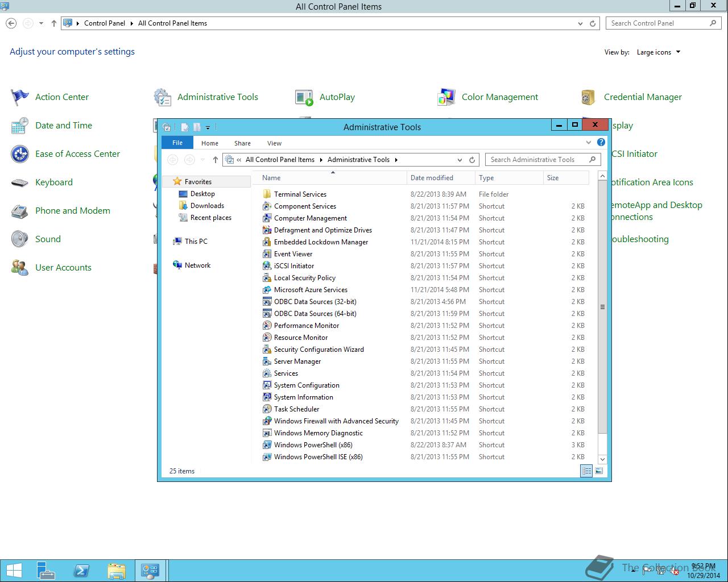The width and height of the screenshot is (728, 582).
Task: Click Control Panel breadcrumb in address bar
Action: [x=105, y=23]
